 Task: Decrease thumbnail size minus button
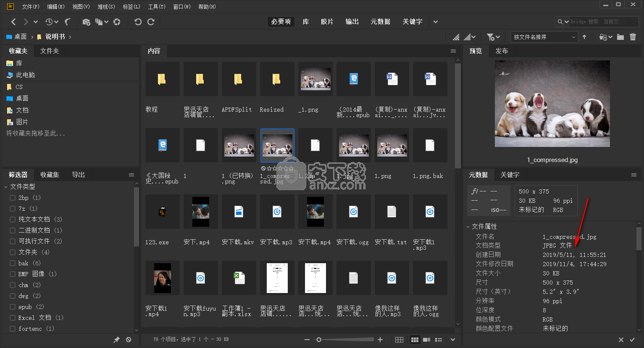pos(307,340)
